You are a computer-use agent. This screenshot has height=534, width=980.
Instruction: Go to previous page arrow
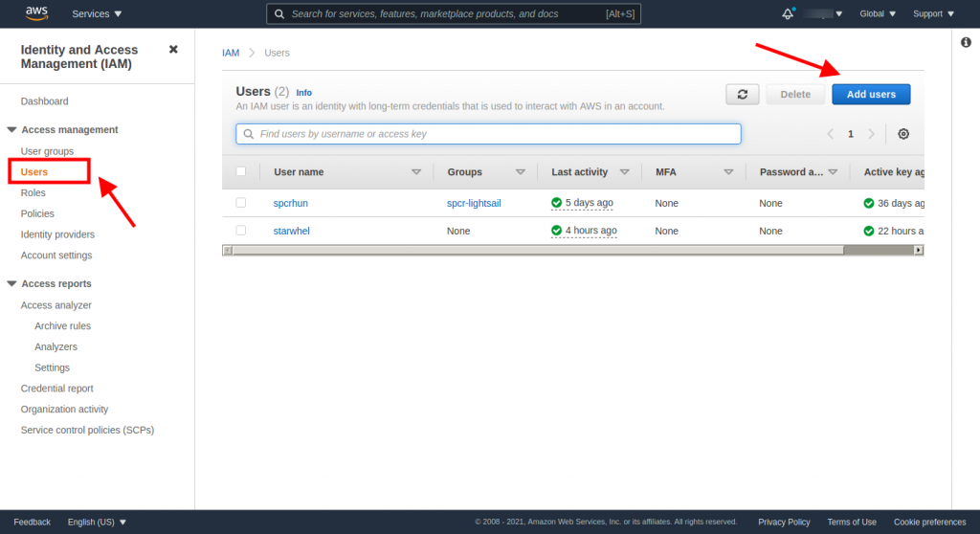(x=830, y=134)
